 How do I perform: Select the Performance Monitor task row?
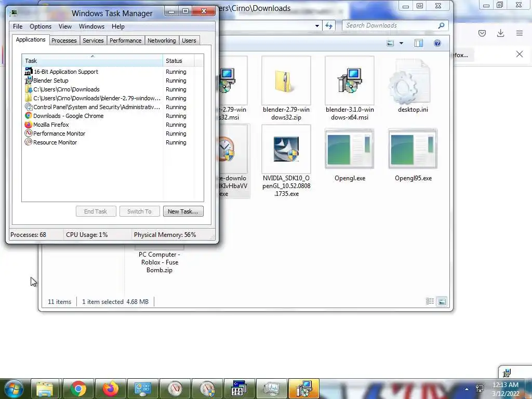point(105,134)
